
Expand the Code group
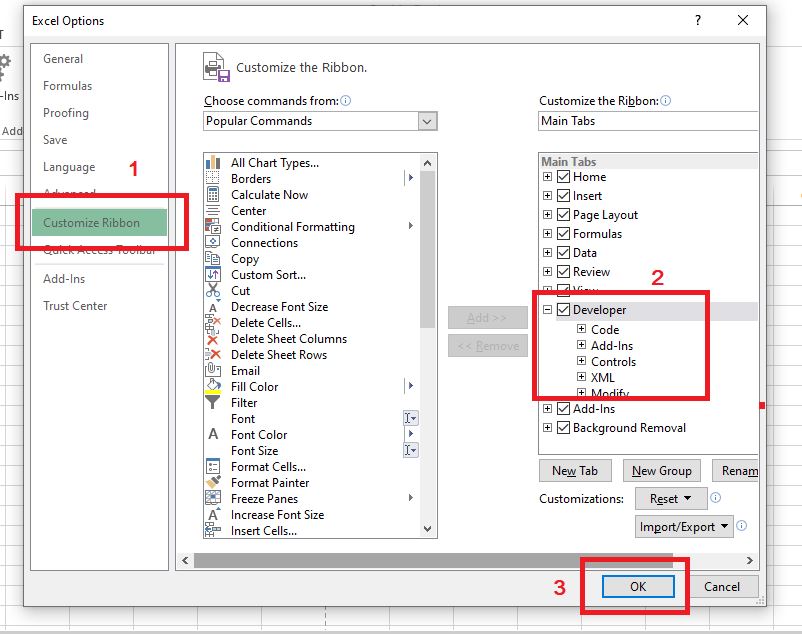582,329
